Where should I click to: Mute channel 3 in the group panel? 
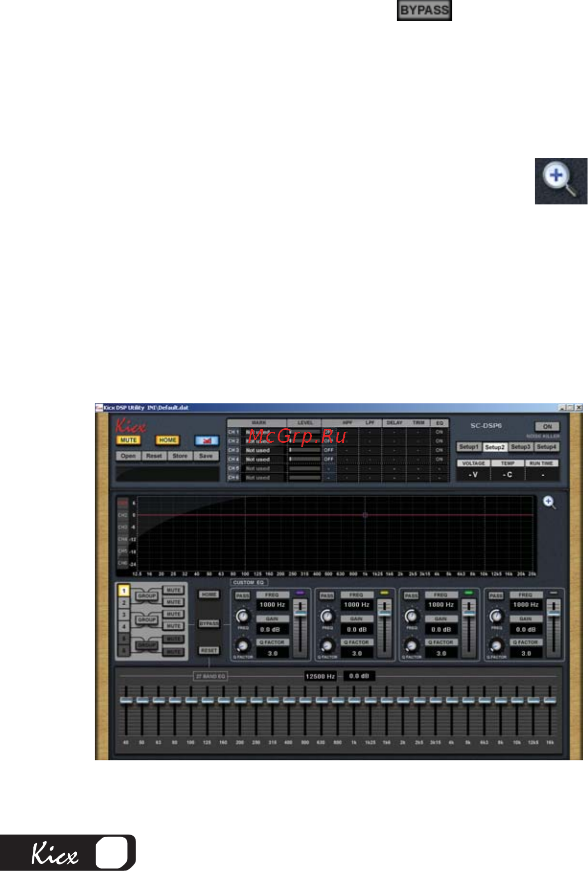(173, 614)
